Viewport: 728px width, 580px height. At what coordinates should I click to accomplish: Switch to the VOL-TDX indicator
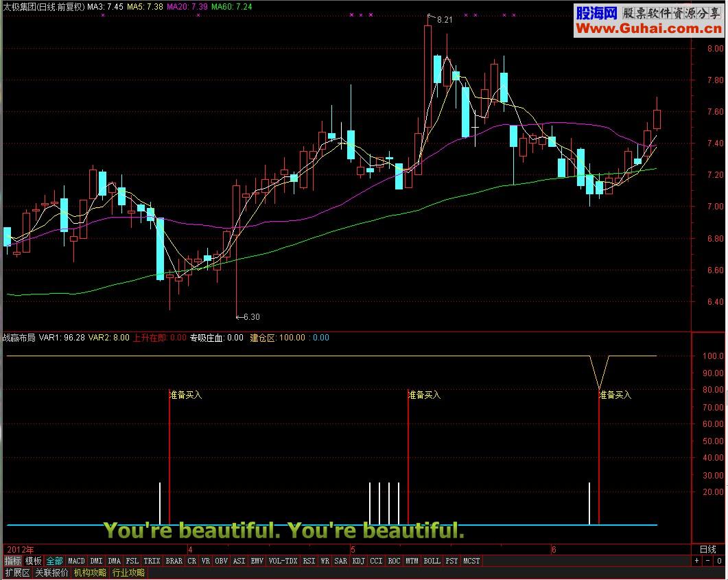[x=283, y=561]
